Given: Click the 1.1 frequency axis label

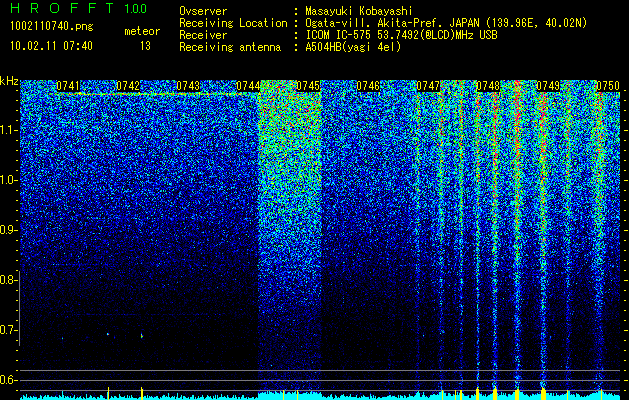Looking at the screenshot, I should point(9,130).
